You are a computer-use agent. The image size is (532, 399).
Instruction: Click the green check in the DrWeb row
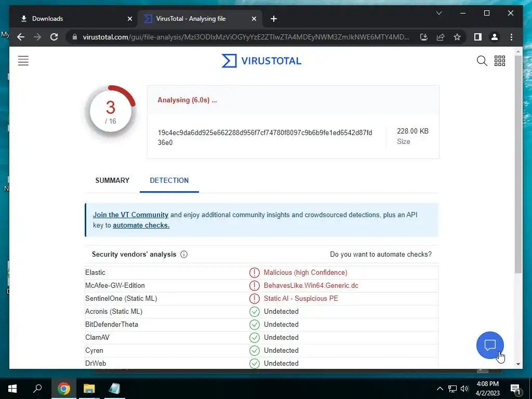[x=255, y=363]
